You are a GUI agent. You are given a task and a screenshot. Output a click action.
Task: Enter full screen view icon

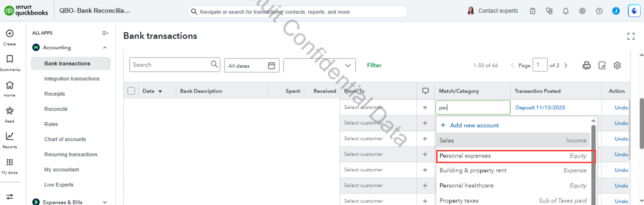[631, 36]
